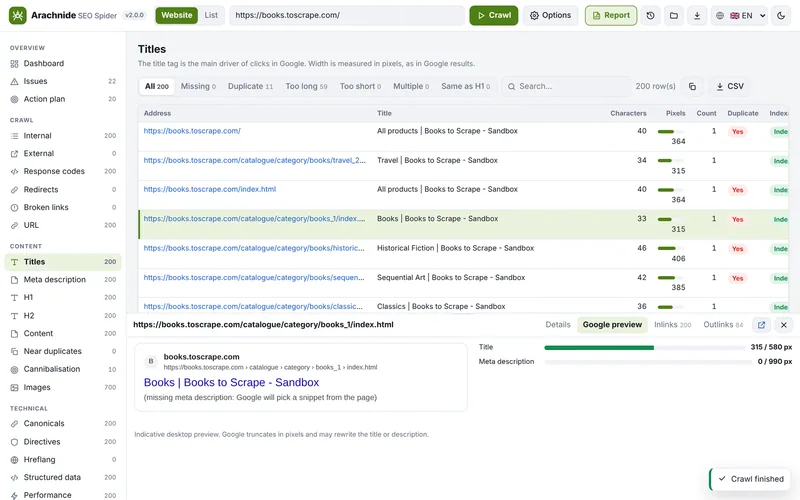Start crawling with the Crawl button
800x500 pixels.
[494, 15]
